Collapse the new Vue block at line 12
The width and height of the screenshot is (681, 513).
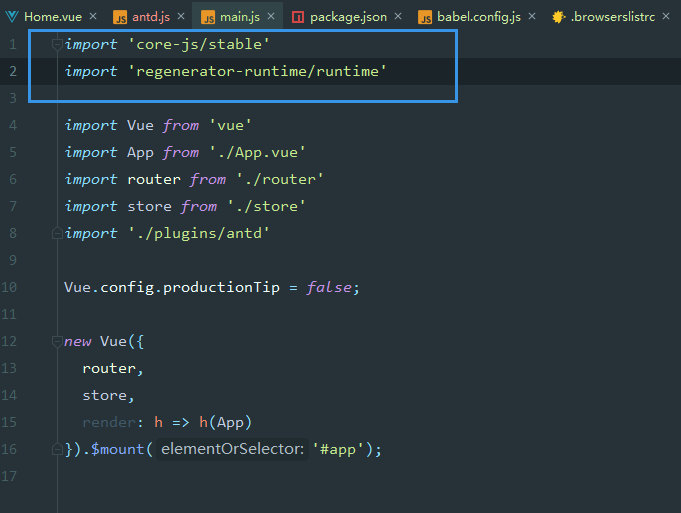coord(57,341)
